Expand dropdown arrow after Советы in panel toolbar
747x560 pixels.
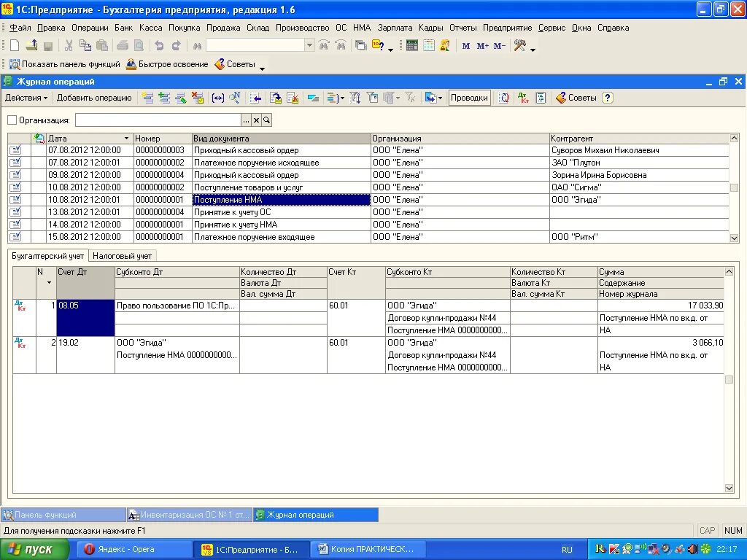pyautogui.click(x=262, y=68)
